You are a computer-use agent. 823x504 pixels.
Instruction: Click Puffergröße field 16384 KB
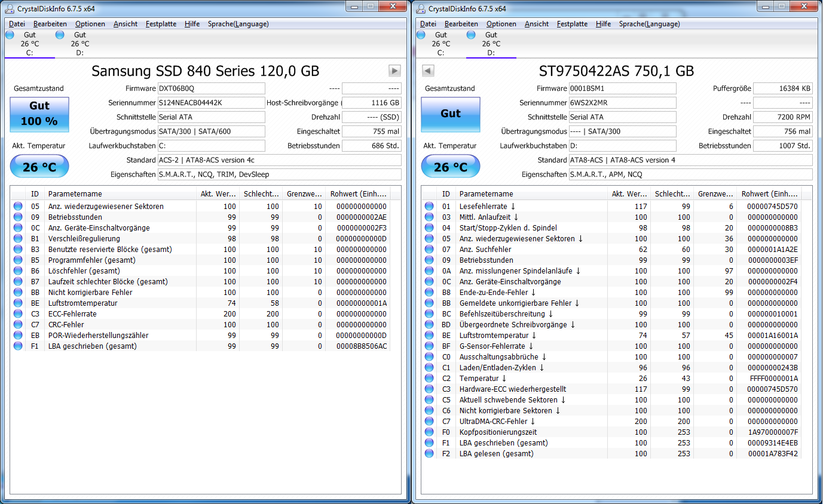tap(783, 88)
